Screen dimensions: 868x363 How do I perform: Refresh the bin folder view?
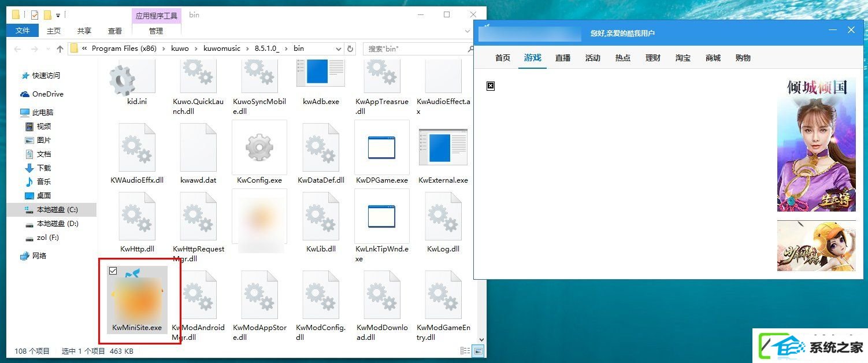coord(350,49)
